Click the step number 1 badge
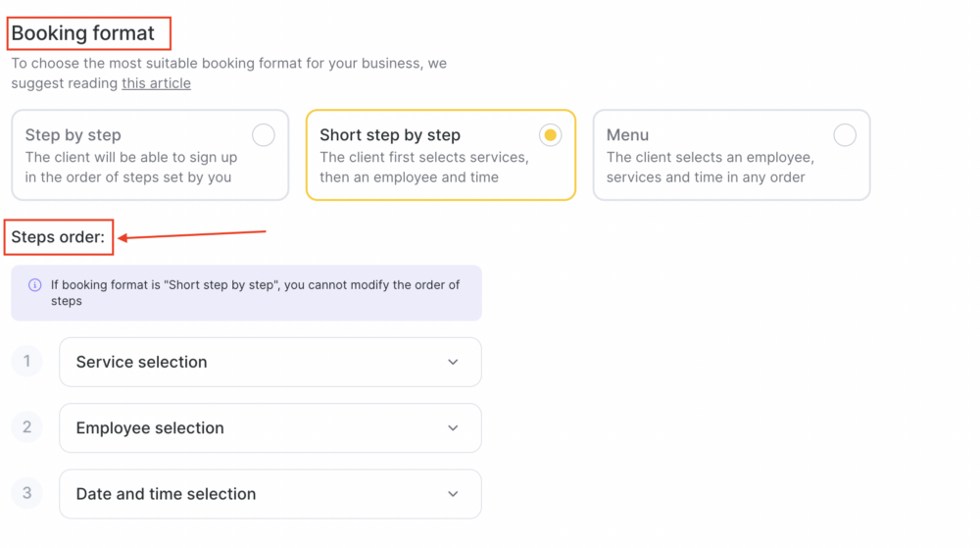 [26, 361]
